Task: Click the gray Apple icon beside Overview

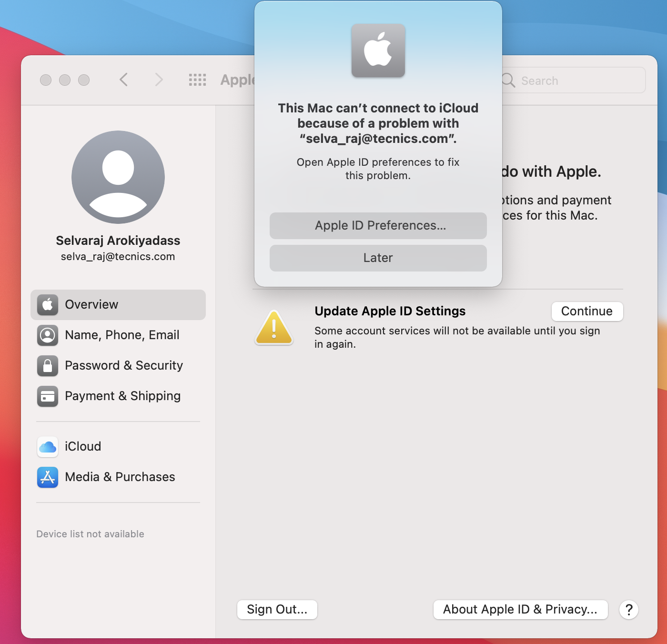Action: click(48, 305)
